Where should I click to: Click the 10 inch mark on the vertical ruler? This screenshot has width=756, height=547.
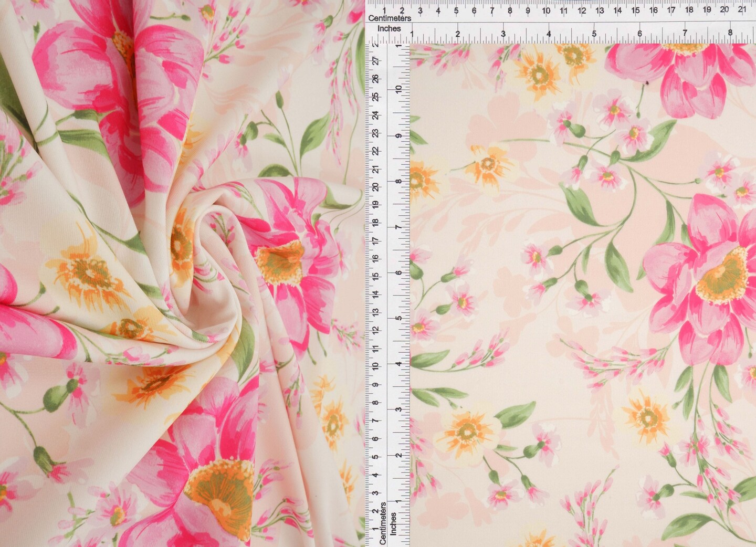pos(398,89)
